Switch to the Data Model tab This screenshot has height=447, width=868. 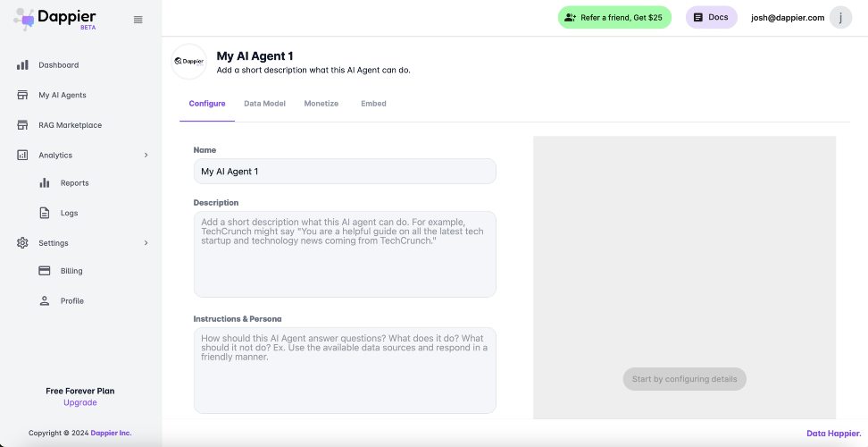(264, 104)
